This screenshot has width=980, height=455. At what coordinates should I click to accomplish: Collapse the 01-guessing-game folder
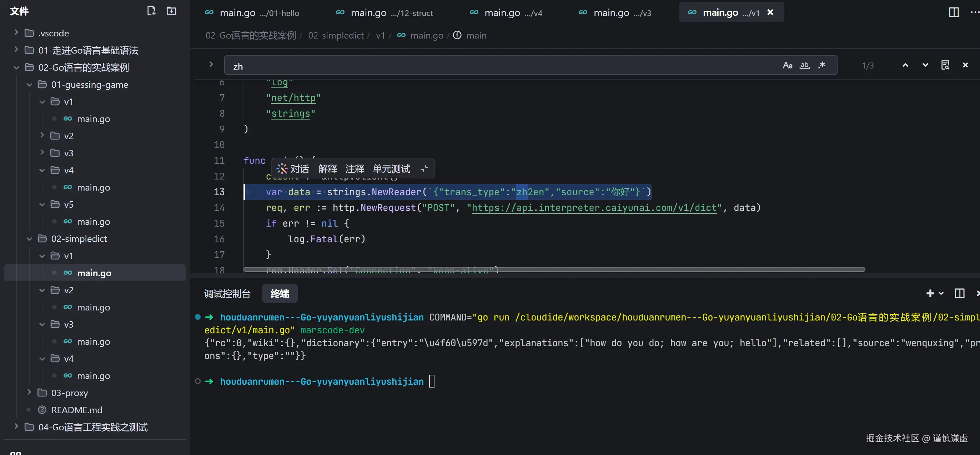(x=29, y=85)
